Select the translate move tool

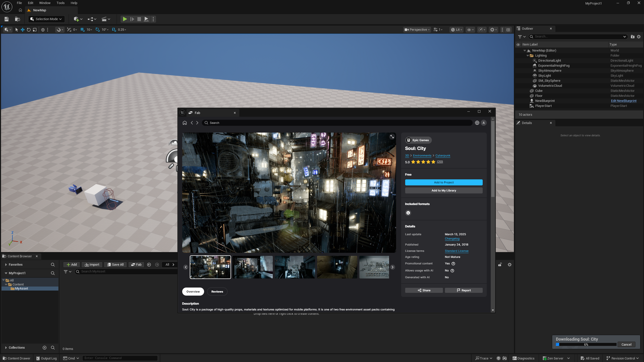pos(23,30)
